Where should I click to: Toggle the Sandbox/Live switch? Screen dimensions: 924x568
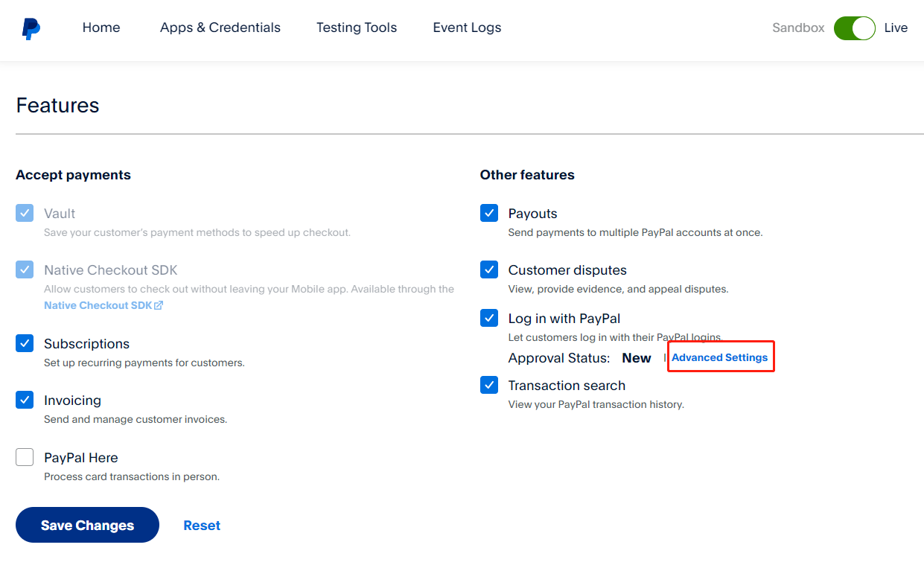click(x=855, y=28)
